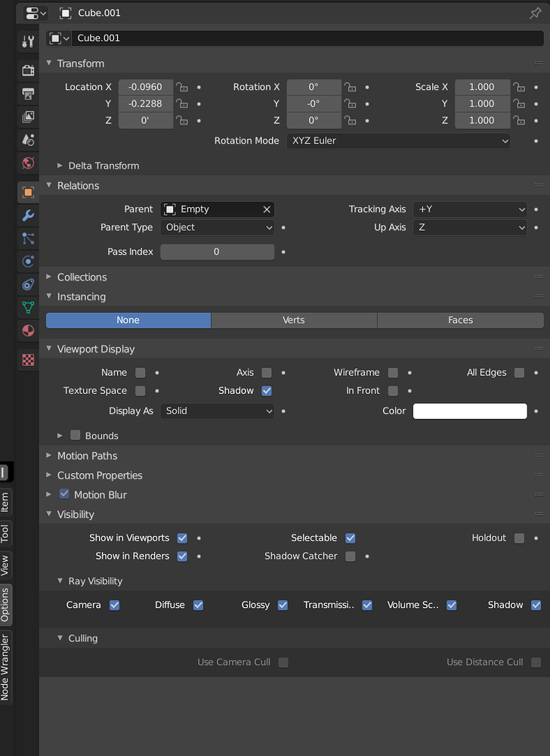The image size is (550, 756).
Task: Open the Tool properties tab icon
Action: click(28, 42)
